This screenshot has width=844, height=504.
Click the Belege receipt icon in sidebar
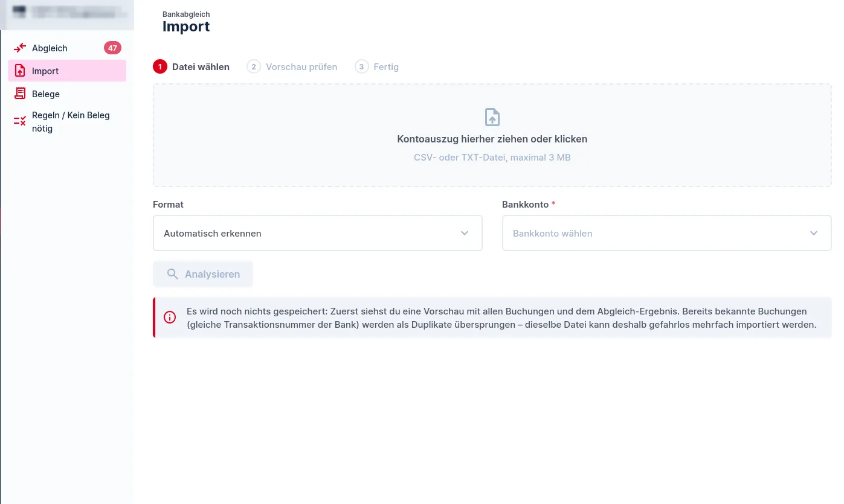tap(20, 94)
